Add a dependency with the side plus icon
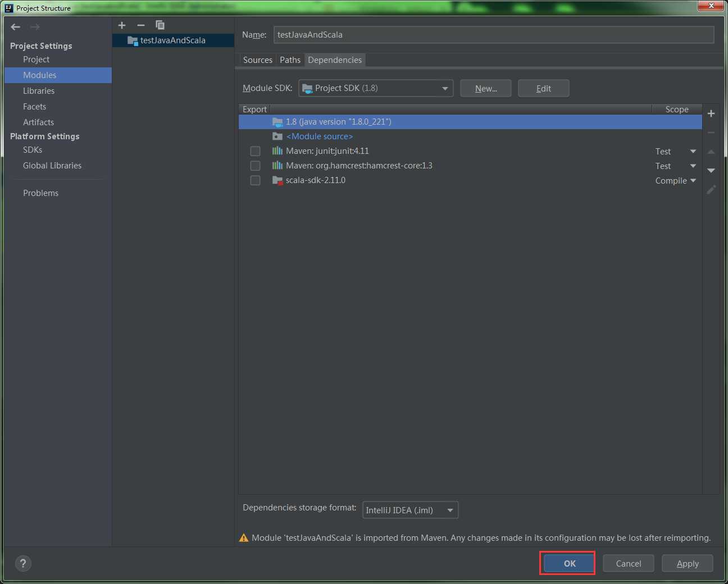The height and width of the screenshot is (584, 728). coord(711,113)
